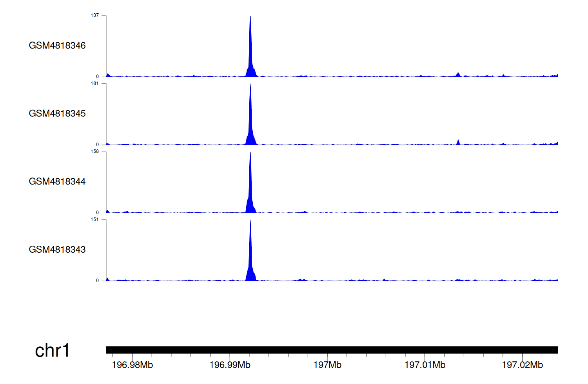
Task: Click the 196.98Mb axis position label
Action: tap(132, 365)
